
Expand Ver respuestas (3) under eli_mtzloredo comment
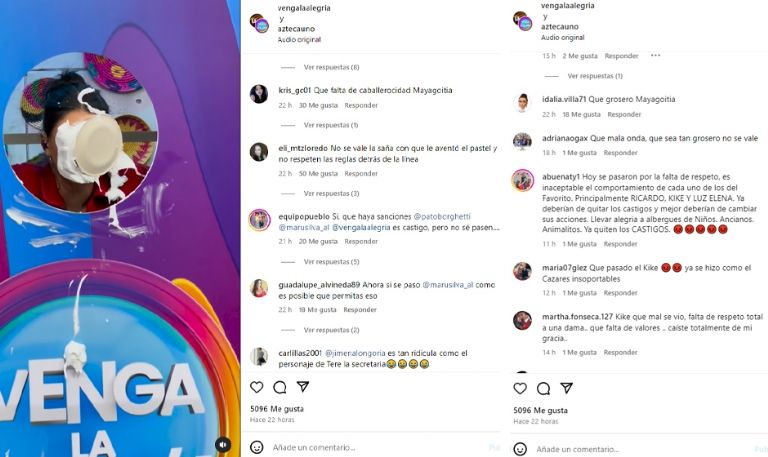[332, 193]
